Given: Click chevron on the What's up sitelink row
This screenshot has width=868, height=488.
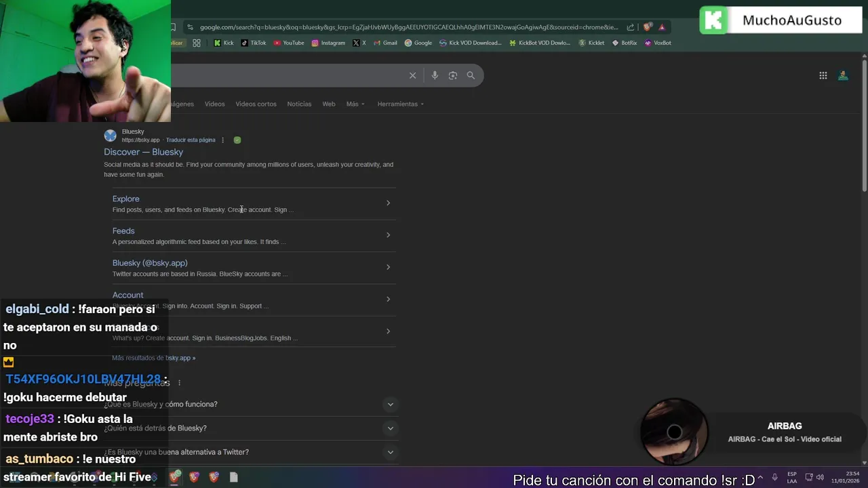Looking at the screenshot, I should (x=388, y=331).
